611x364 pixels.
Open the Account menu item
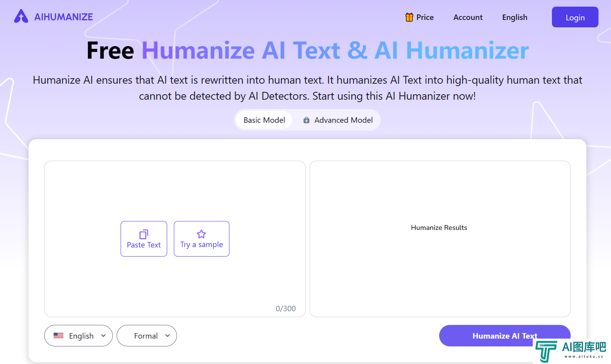pyautogui.click(x=468, y=17)
